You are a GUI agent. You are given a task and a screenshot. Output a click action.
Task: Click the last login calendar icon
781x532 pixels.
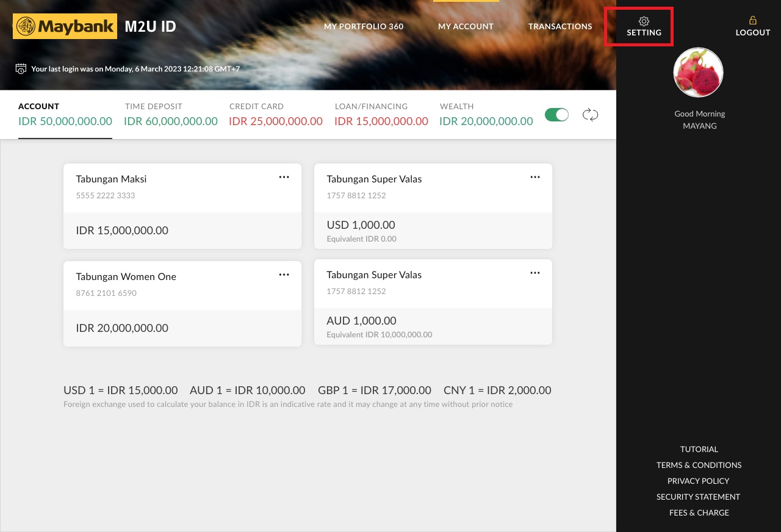(21, 68)
